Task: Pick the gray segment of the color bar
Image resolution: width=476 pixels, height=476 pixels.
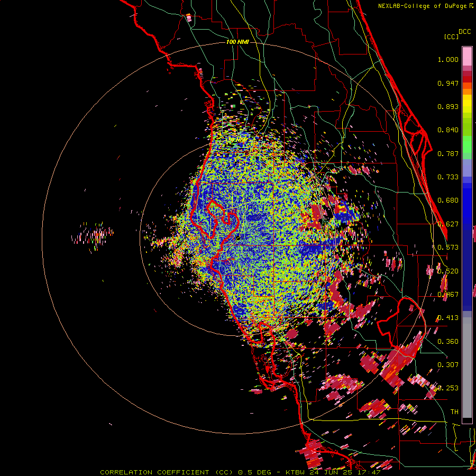Action: click(467, 368)
